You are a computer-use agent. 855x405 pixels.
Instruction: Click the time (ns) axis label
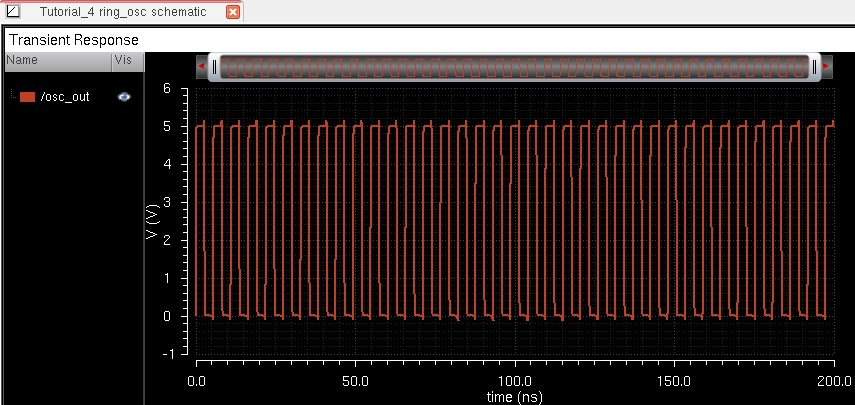[514, 397]
